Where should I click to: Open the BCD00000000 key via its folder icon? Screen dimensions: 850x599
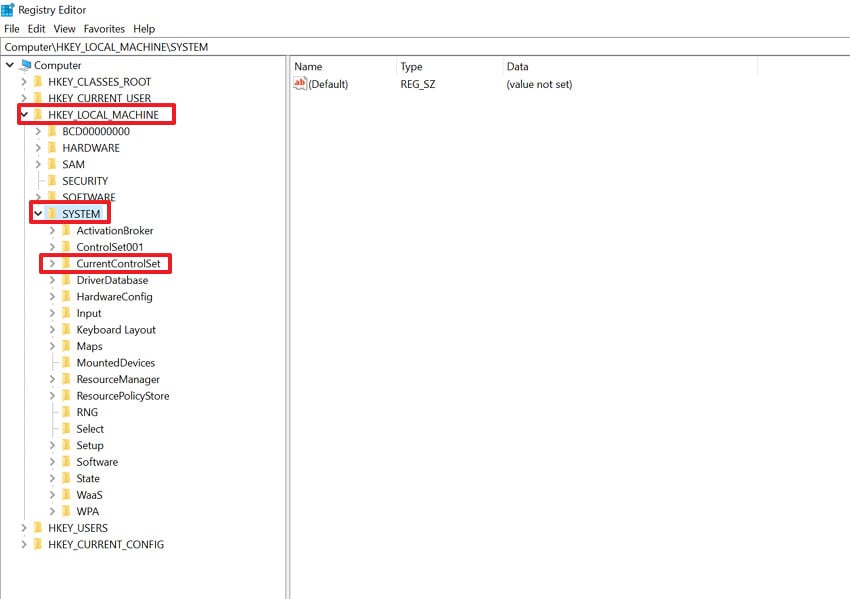tap(54, 130)
